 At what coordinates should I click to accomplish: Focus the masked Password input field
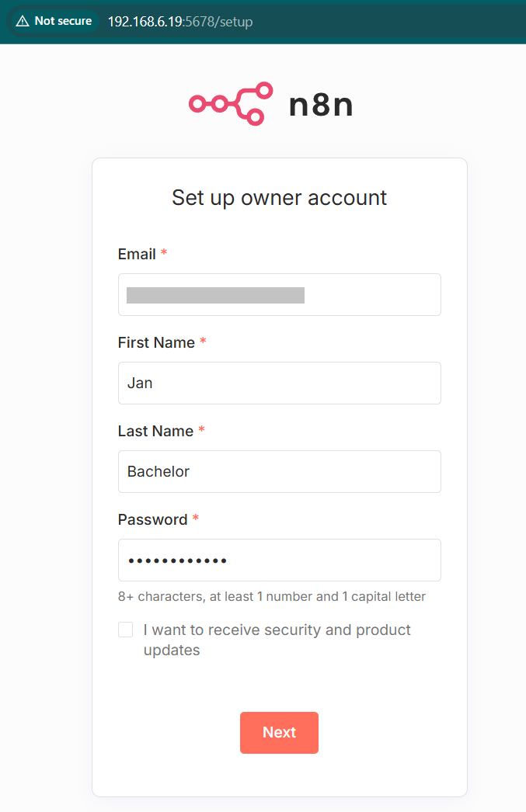[x=280, y=560]
